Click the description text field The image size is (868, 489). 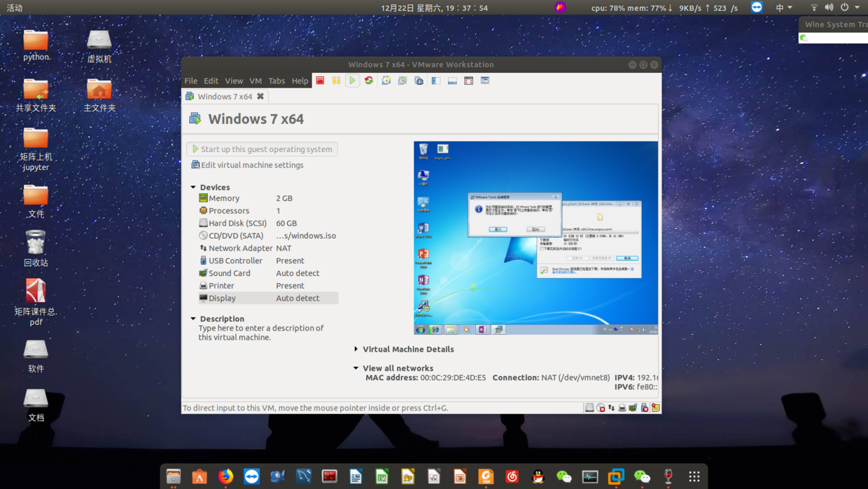pos(261,333)
